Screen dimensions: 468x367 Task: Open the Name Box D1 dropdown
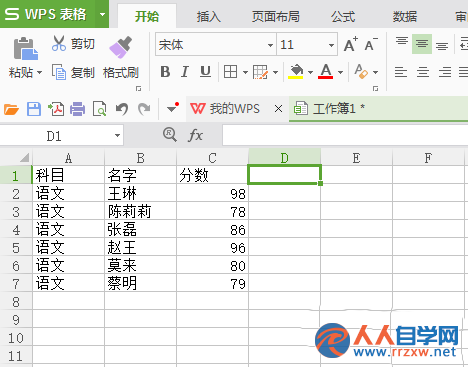[x=117, y=135]
